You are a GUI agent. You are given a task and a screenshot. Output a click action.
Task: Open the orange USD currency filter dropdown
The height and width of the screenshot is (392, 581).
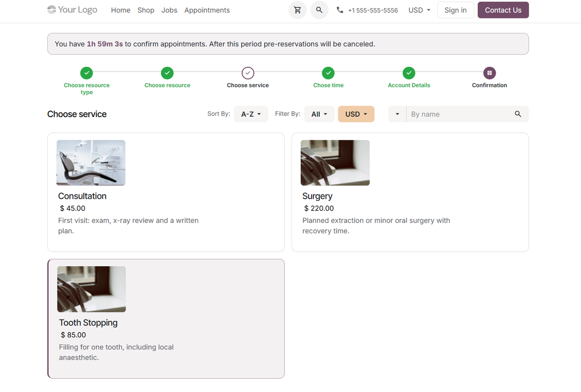click(356, 114)
